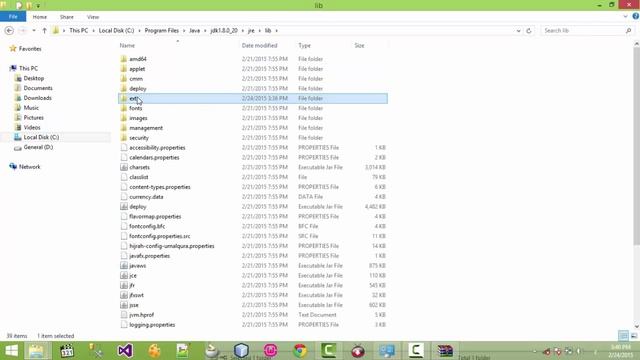640x360 pixels.
Task: Open Videos in the navigation pane
Action: point(32,127)
